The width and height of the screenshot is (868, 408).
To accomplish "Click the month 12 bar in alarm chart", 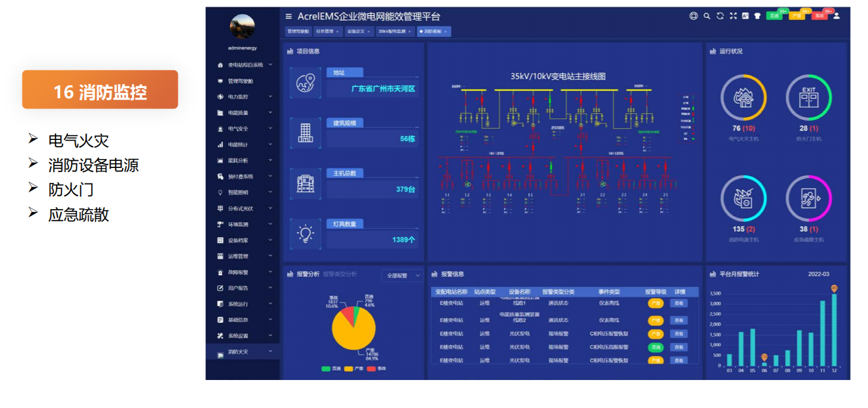I will (834, 330).
